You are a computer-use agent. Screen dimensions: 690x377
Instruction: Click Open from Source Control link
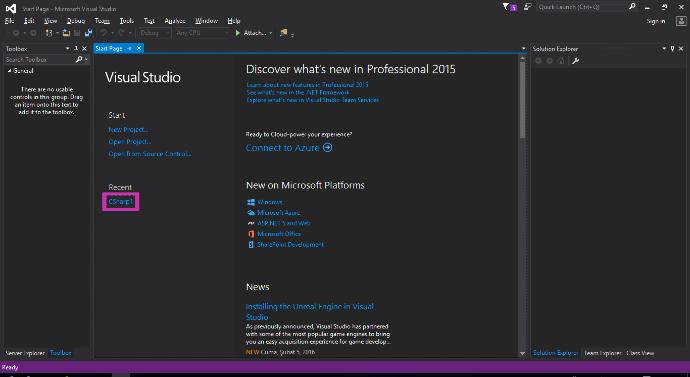(150, 154)
